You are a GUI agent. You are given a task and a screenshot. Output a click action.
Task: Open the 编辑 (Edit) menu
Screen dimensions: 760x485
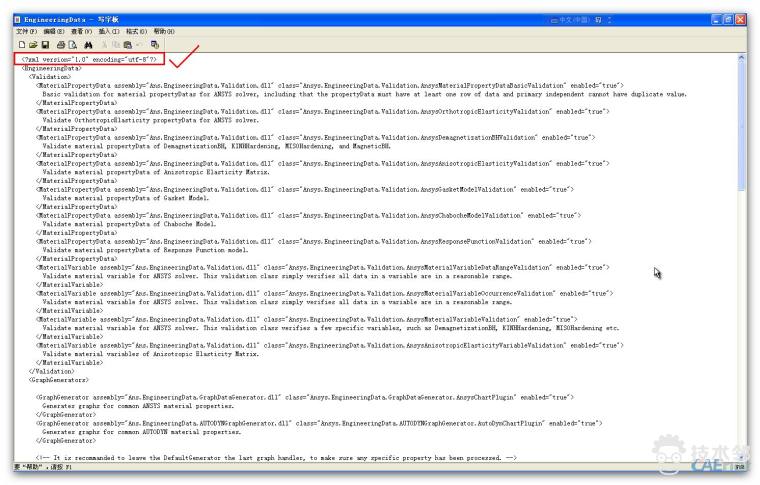click(54, 32)
